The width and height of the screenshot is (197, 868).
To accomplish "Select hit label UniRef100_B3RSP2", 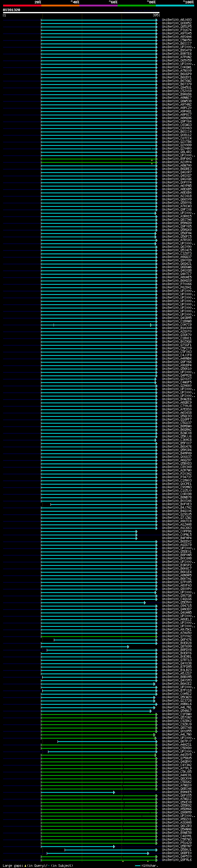I will 177,565.
